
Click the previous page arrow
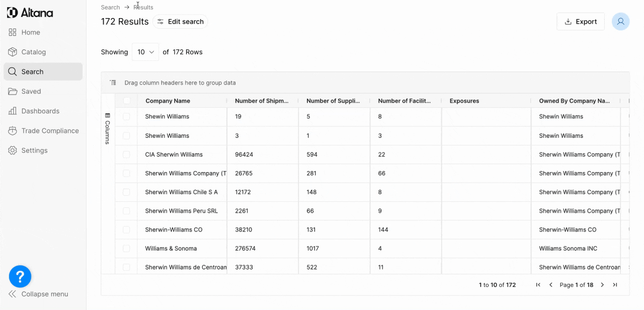pyautogui.click(x=551, y=285)
